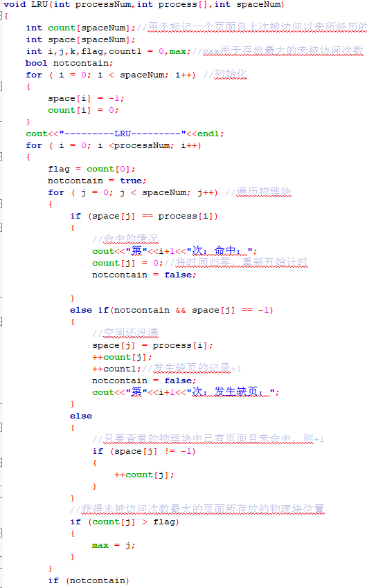The width and height of the screenshot is (367, 588).
Task: Collapse fold marker below 'else if(notcontain' line
Action: [1, 322]
